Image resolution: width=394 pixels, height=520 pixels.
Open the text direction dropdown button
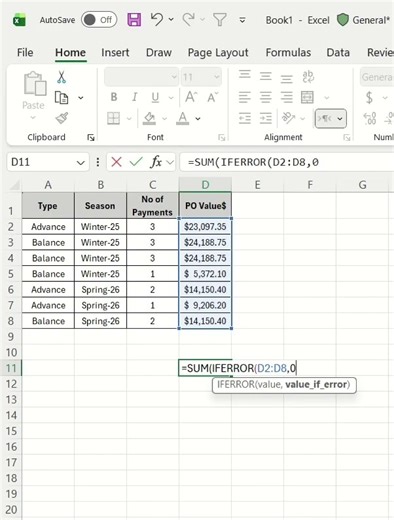tap(330, 118)
